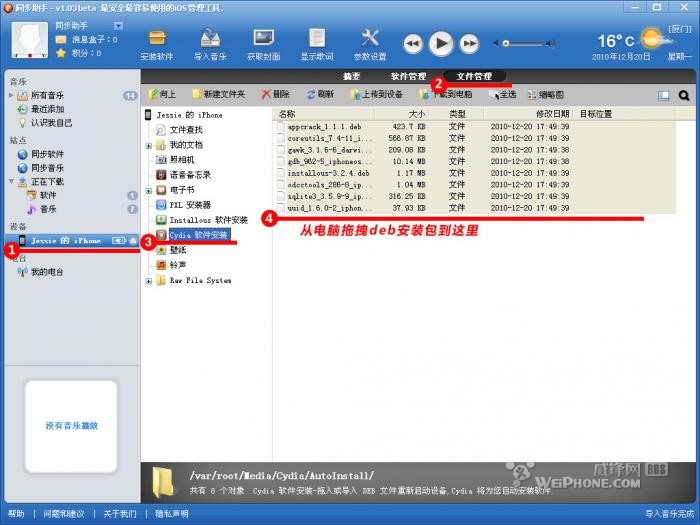Sort by 修改日期 modified date column
The width and height of the screenshot is (700, 525).
tap(552, 114)
